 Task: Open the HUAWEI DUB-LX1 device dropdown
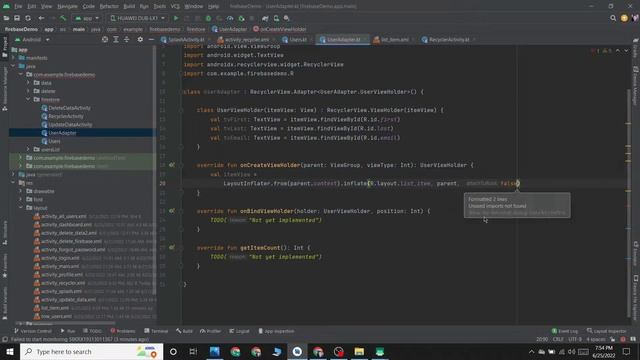pos(138,18)
